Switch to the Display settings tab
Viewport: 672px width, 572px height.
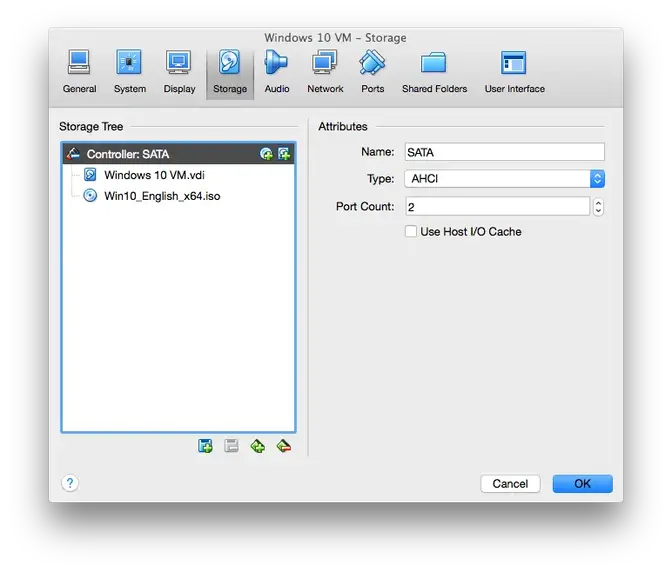(179, 72)
